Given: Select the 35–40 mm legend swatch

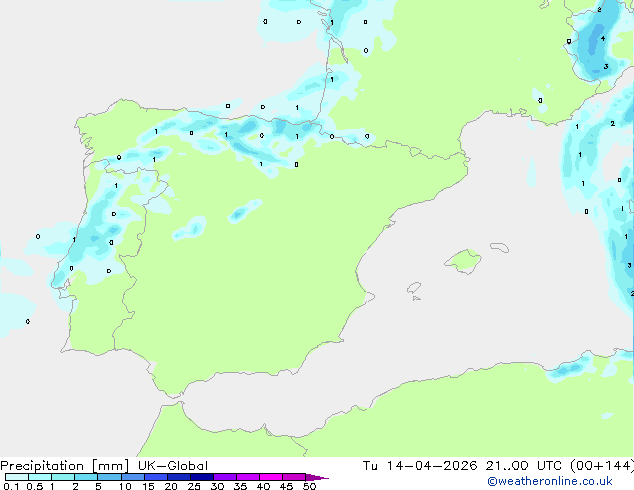Looking at the screenshot, I should (248, 477).
